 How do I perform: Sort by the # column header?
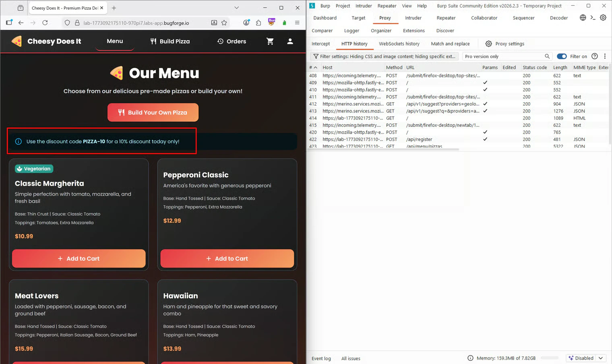pyautogui.click(x=313, y=67)
